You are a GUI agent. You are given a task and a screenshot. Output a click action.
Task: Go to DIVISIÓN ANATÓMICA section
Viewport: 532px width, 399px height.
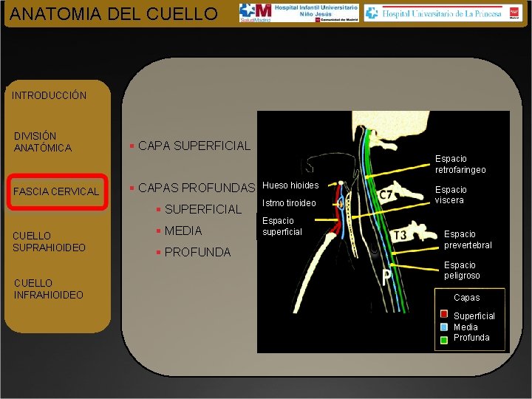(43, 142)
